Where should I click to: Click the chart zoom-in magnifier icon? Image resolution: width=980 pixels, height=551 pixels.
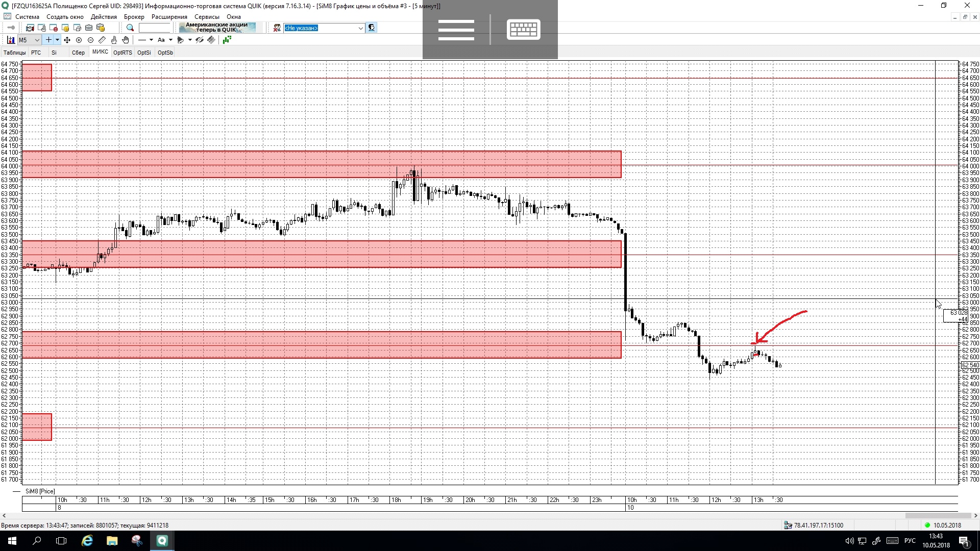(x=79, y=40)
